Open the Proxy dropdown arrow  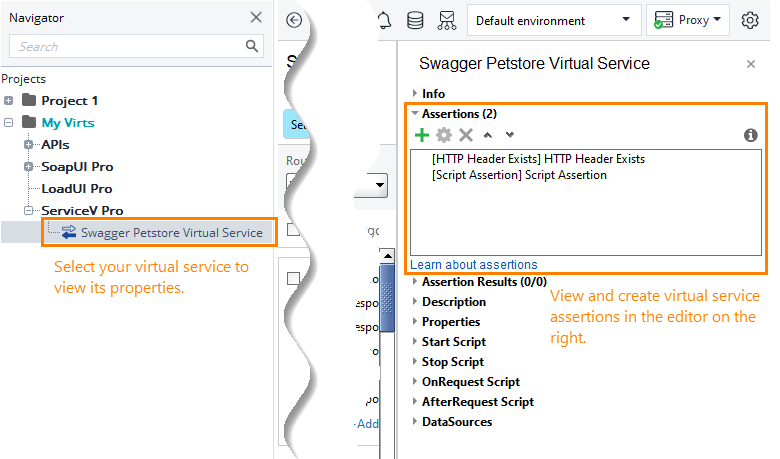coord(717,19)
